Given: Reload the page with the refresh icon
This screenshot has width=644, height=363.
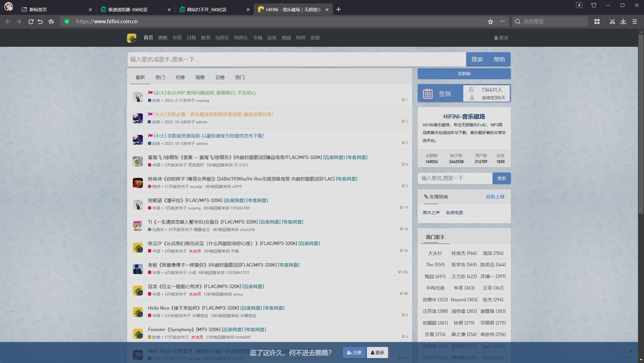Looking at the screenshot, I should coord(31,22).
